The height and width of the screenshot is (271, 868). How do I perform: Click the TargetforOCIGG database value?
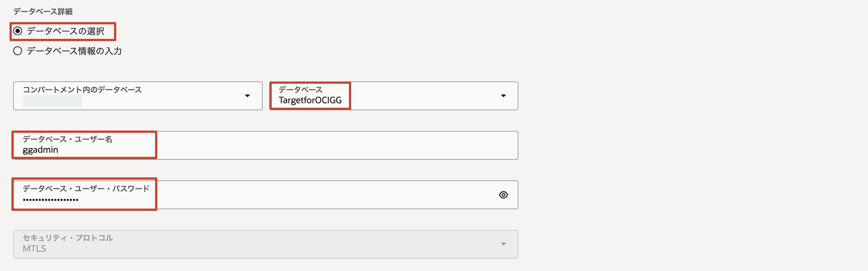pyautogui.click(x=310, y=100)
